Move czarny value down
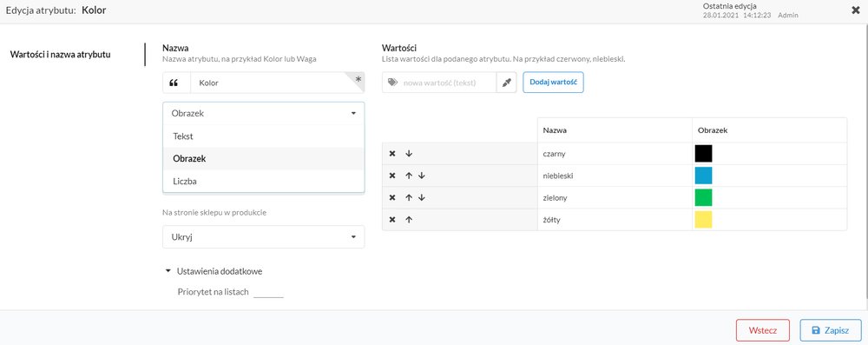 [x=409, y=154]
